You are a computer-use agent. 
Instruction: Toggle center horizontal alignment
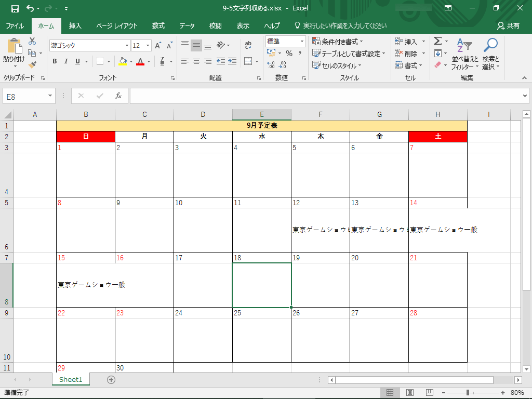pyautogui.click(x=196, y=61)
